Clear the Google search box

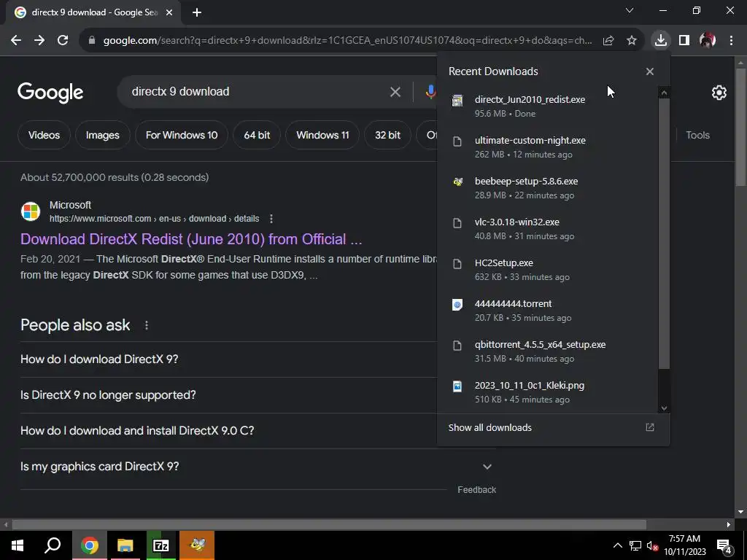[395, 92]
